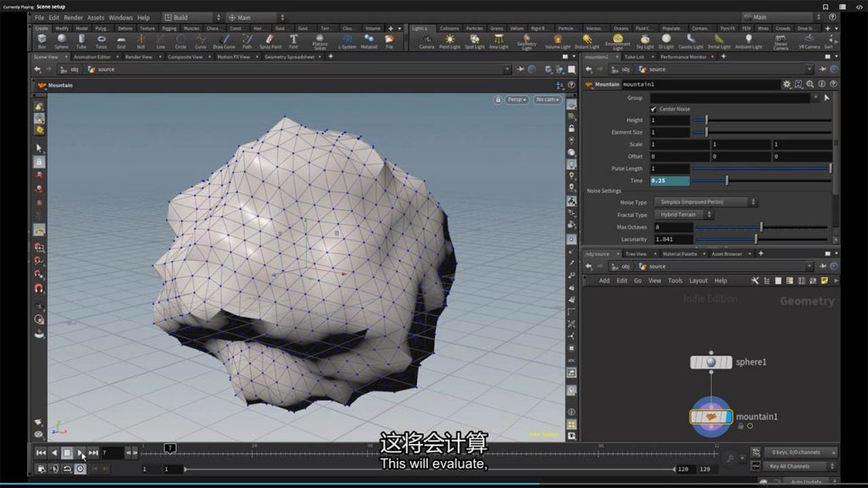
Task: Click the frame 7 marker on the timeline
Action: point(170,448)
